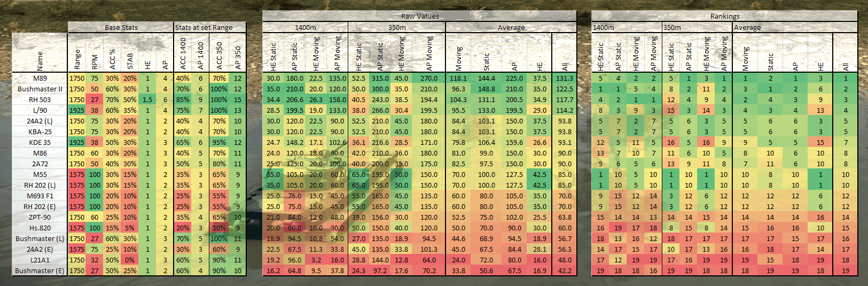Click the AP 350 column header
Image resolution: width=868 pixels, height=286 pixels.
(x=238, y=52)
